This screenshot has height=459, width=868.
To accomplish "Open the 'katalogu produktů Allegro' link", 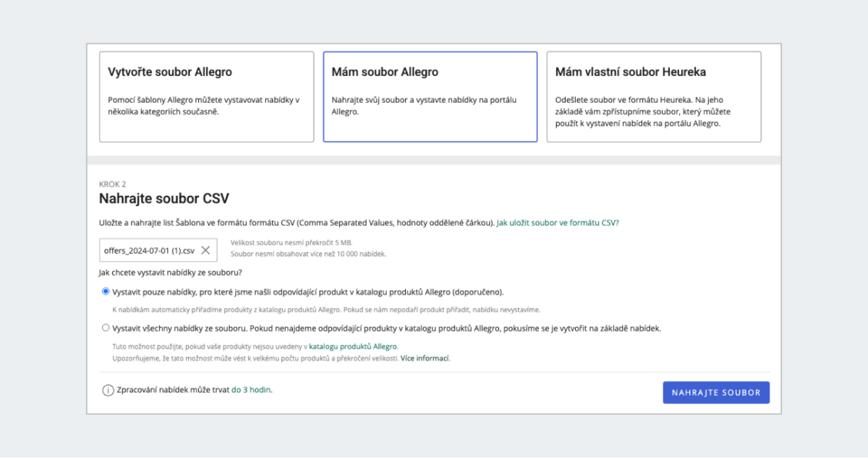I will pos(353,346).
